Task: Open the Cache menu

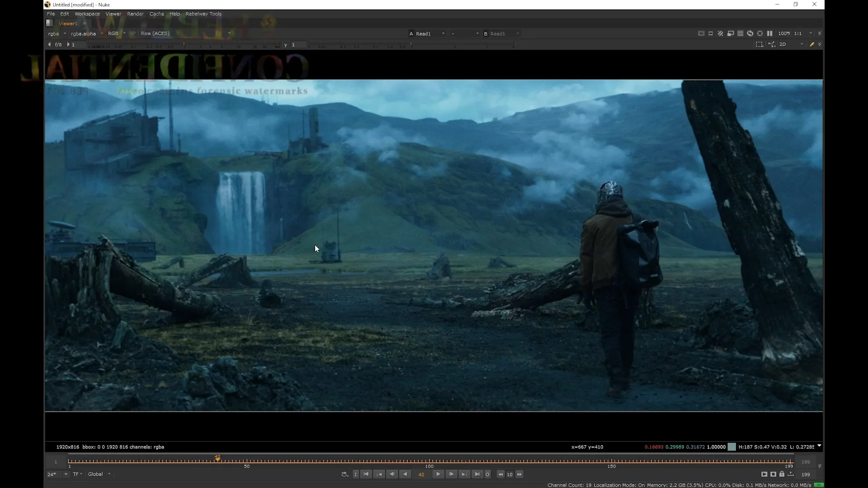Action: pyautogui.click(x=157, y=14)
